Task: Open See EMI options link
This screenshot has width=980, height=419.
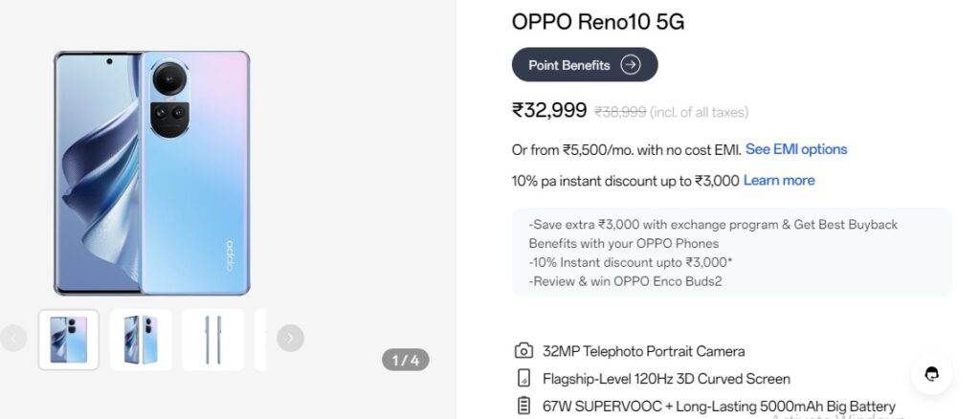Action: [796, 149]
